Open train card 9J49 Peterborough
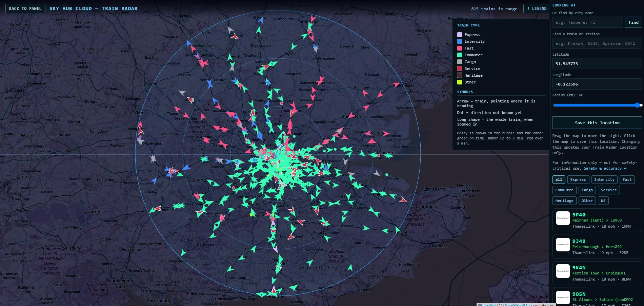The image size is (644, 306). point(597,247)
